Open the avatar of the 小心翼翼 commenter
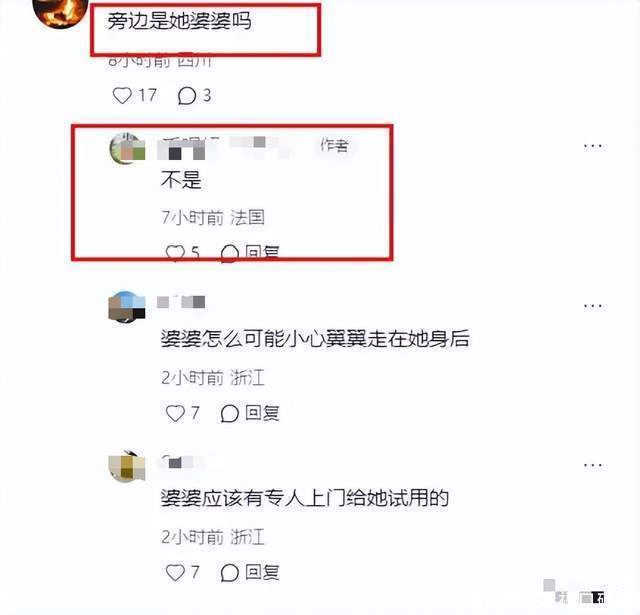The width and height of the screenshot is (640, 615). click(x=127, y=307)
